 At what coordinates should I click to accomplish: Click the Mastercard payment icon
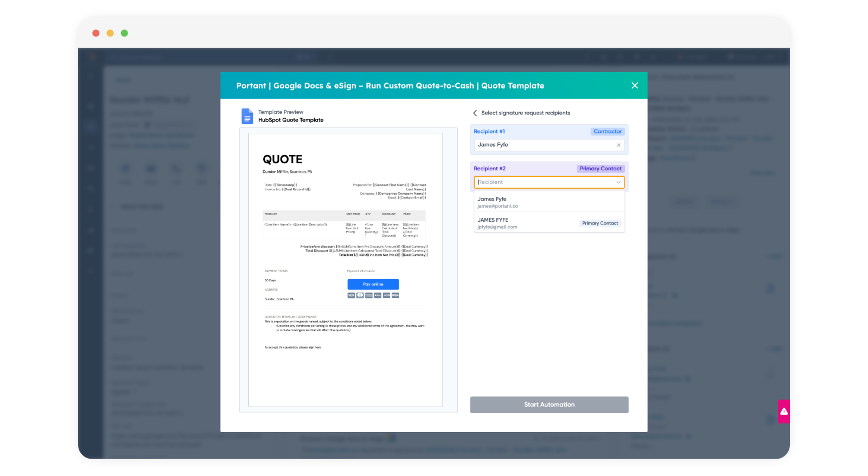(360, 295)
